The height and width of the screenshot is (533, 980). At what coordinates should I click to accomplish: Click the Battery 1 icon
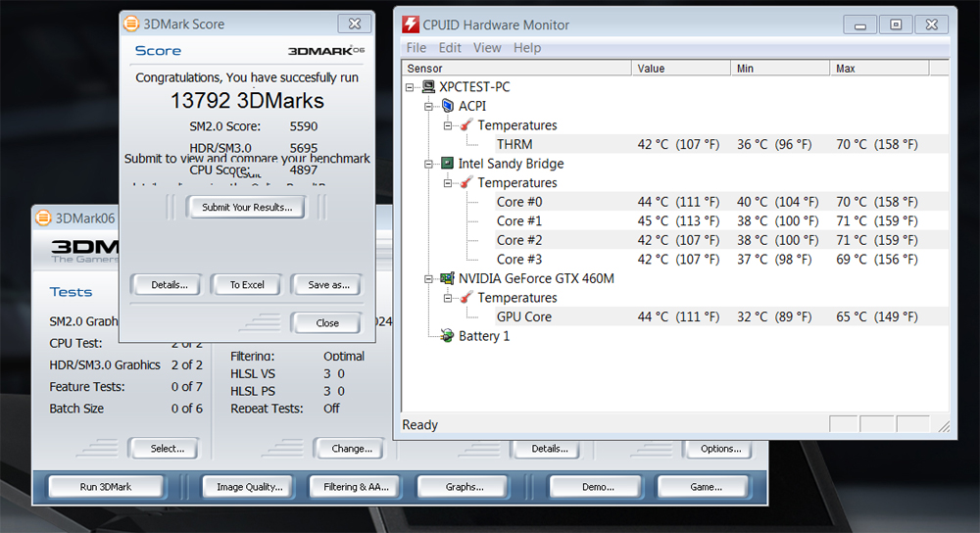(x=447, y=336)
